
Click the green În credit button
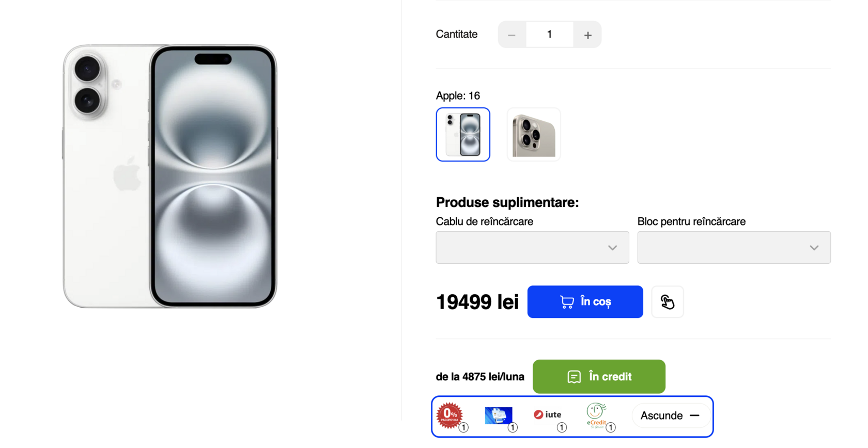coord(599,377)
